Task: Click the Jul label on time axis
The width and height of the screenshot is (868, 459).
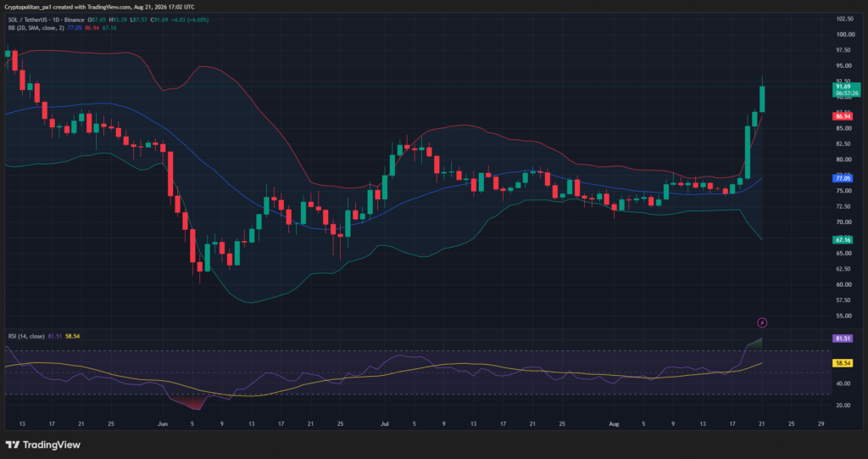Action: coord(385,424)
